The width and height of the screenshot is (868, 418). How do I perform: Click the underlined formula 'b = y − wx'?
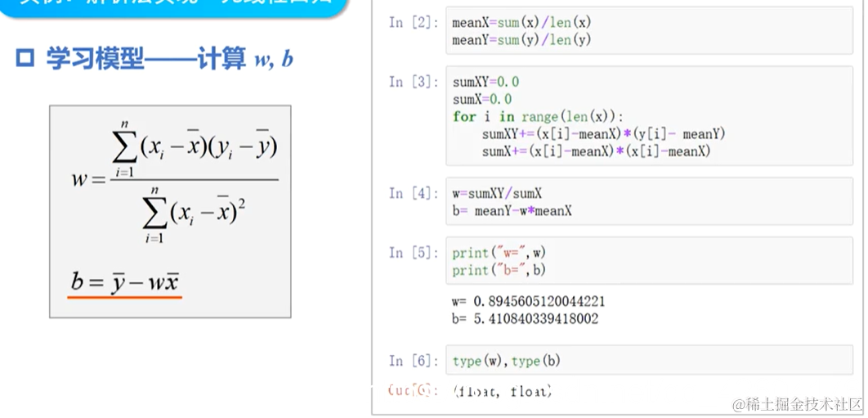[124, 282]
